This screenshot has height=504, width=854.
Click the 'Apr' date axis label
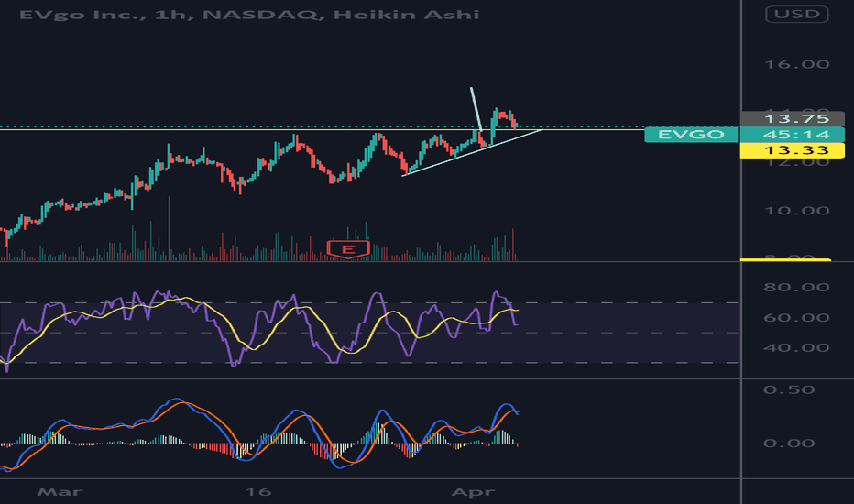pos(473,492)
